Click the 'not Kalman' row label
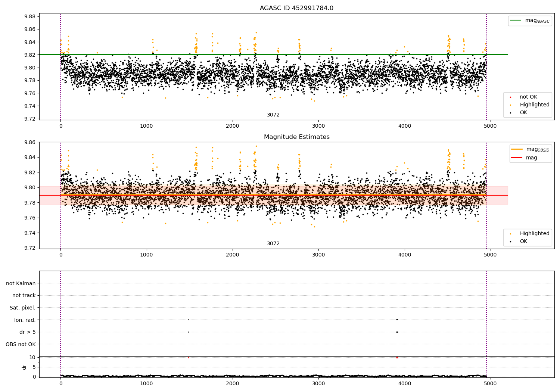The image size is (560, 392). point(21,283)
